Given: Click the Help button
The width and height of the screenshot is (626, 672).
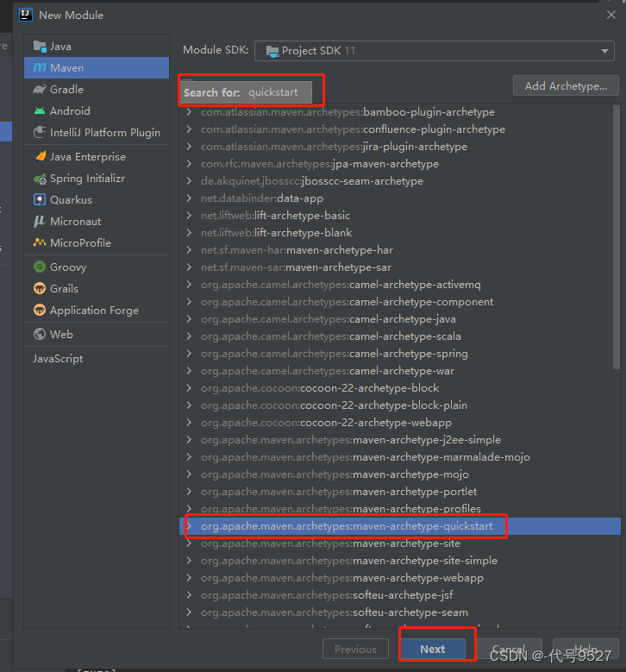Looking at the screenshot, I should pyautogui.click(x=585, y=650).
